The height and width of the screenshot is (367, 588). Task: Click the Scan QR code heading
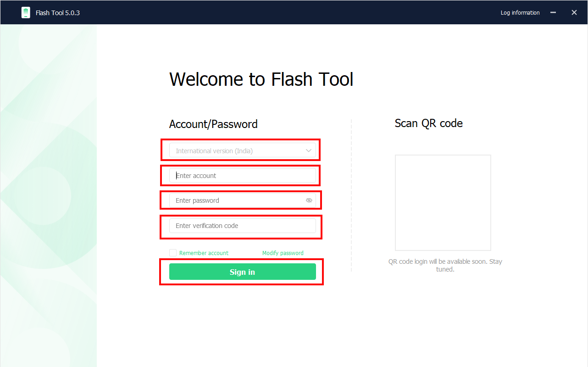click(x=428, y=123)
